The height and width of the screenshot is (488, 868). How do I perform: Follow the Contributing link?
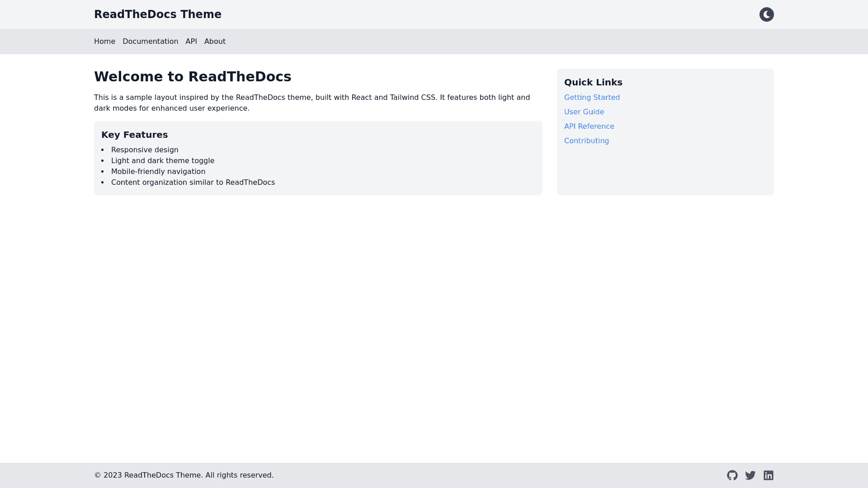pos(586,141)
